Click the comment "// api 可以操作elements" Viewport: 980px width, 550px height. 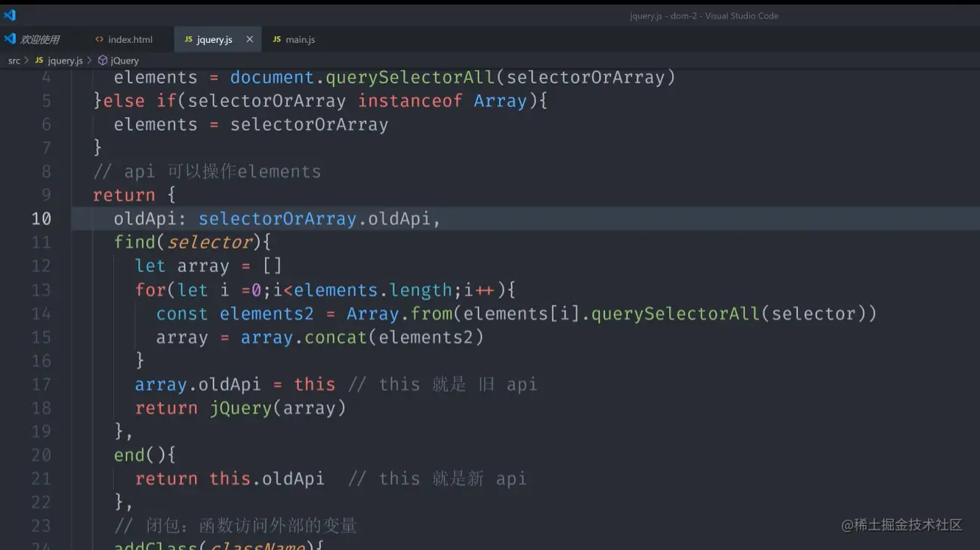207,171
